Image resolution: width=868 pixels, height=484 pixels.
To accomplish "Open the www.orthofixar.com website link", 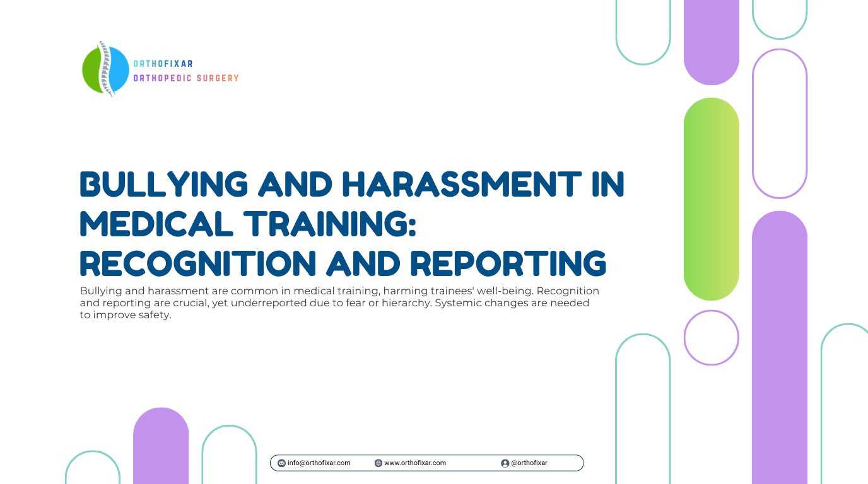I will (415, 463).
